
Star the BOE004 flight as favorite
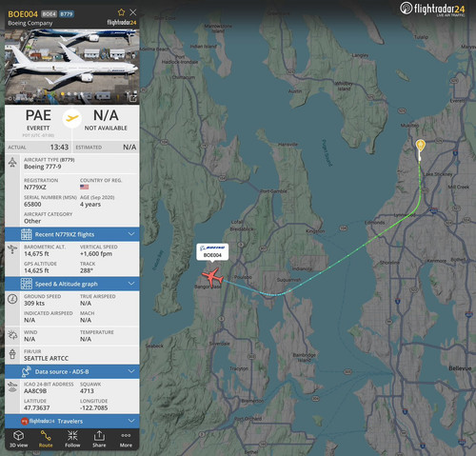121,12
